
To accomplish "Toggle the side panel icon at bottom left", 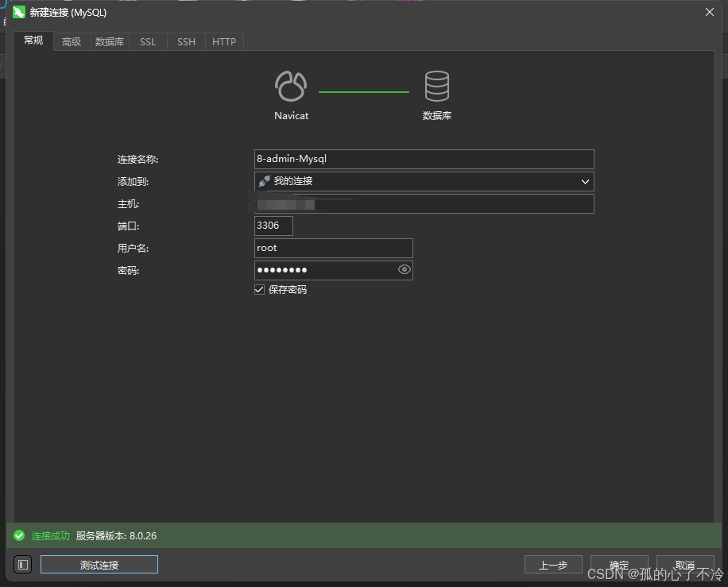I will (x=23, y=565).
